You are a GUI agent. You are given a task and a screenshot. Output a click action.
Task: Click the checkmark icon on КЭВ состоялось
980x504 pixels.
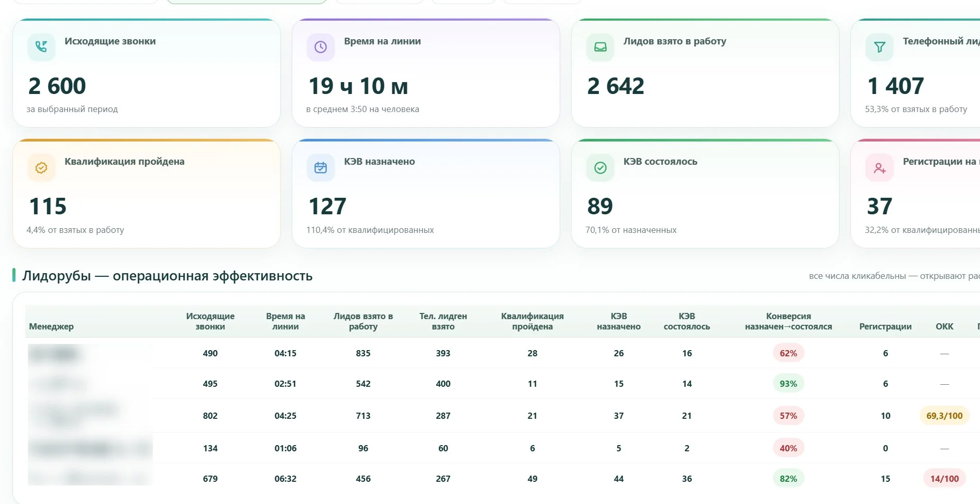[x=600, y=167]
